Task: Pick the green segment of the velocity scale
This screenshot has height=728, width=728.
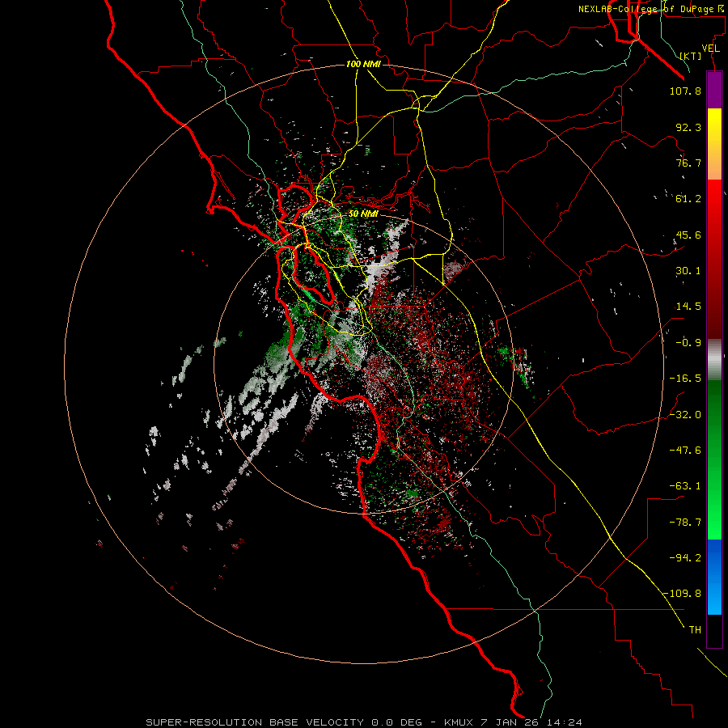Action: 714,459
